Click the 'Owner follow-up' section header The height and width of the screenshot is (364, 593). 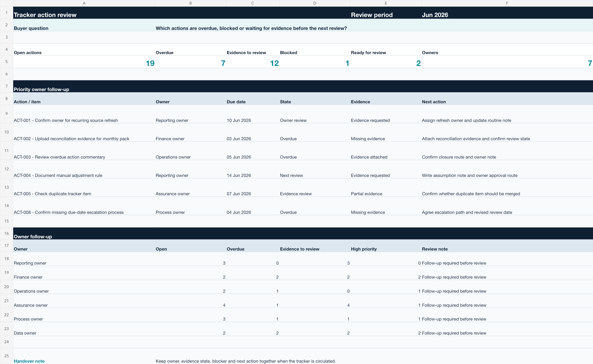click(x=33, y=237)
